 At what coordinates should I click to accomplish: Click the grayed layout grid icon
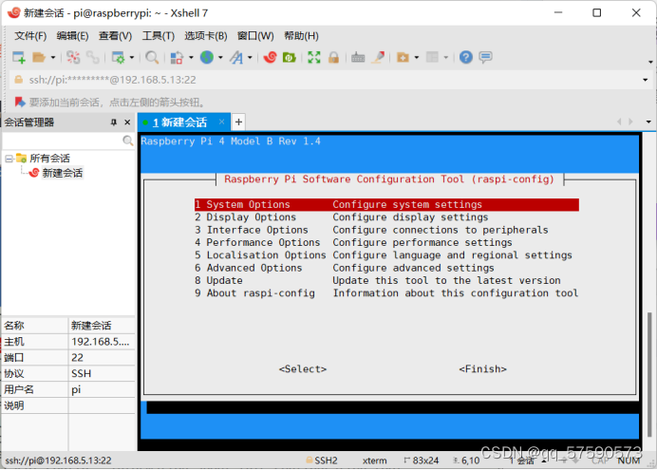point(432,57)
